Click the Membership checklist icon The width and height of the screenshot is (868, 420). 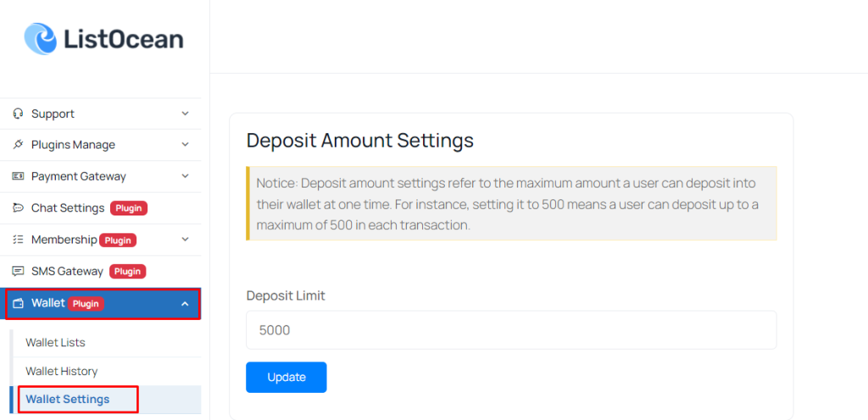[x=18, y=239]
